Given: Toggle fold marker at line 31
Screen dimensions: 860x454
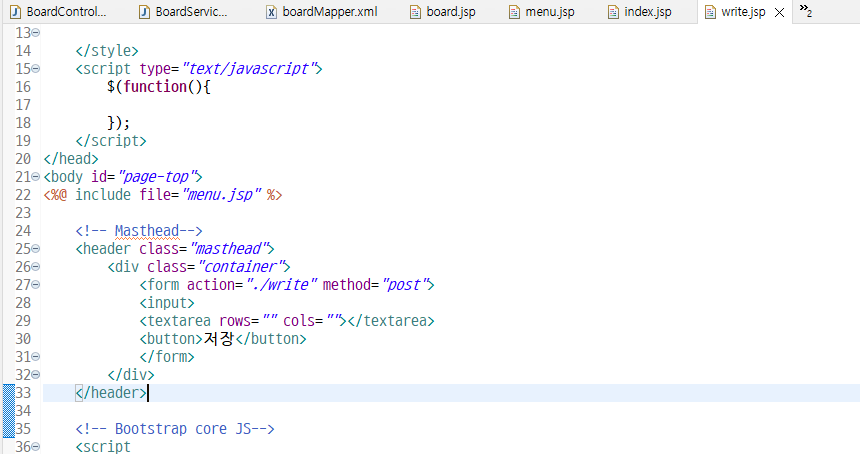Looking at the screenshot, I should coord(36,356).
